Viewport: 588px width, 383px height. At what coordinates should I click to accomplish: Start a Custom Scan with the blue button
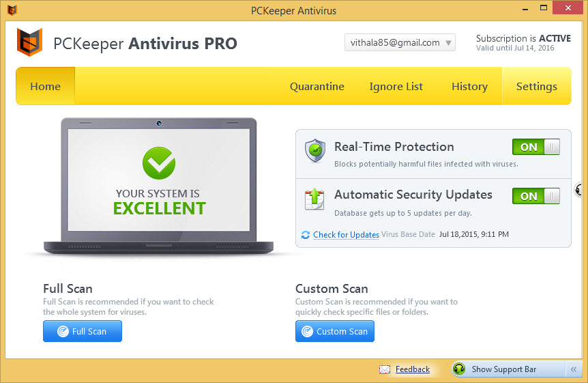(335, 331)
